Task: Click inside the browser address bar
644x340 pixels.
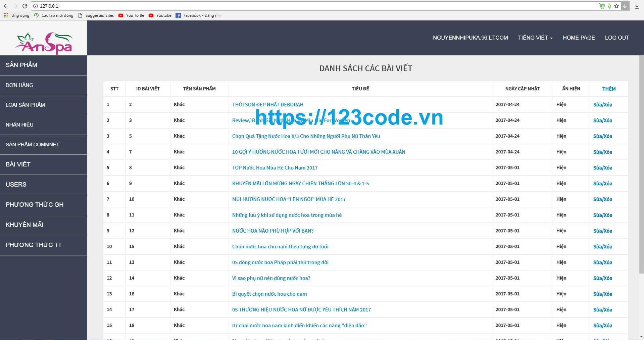Action: [134, 6]
